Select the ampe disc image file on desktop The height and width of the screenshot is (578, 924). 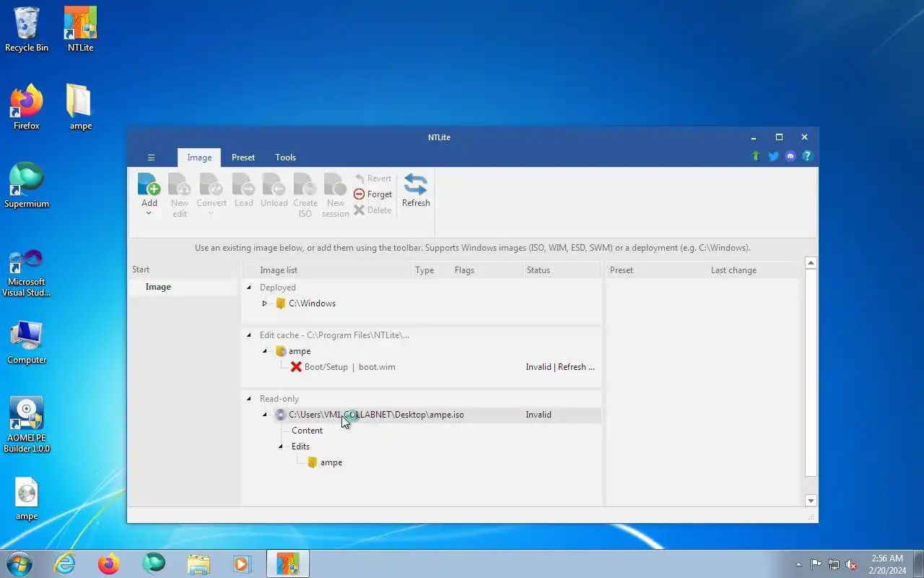point(27,499)
